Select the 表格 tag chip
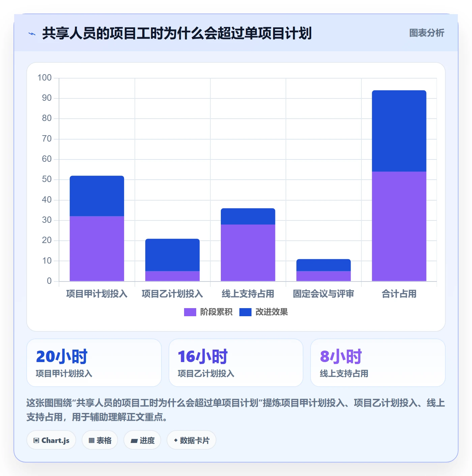 (x=100, y=440)
